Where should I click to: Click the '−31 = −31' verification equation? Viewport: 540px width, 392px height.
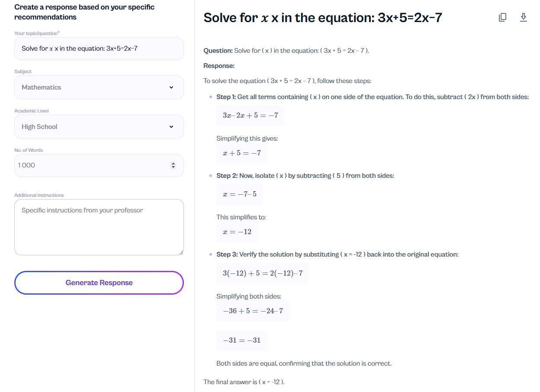coord(242,341)
